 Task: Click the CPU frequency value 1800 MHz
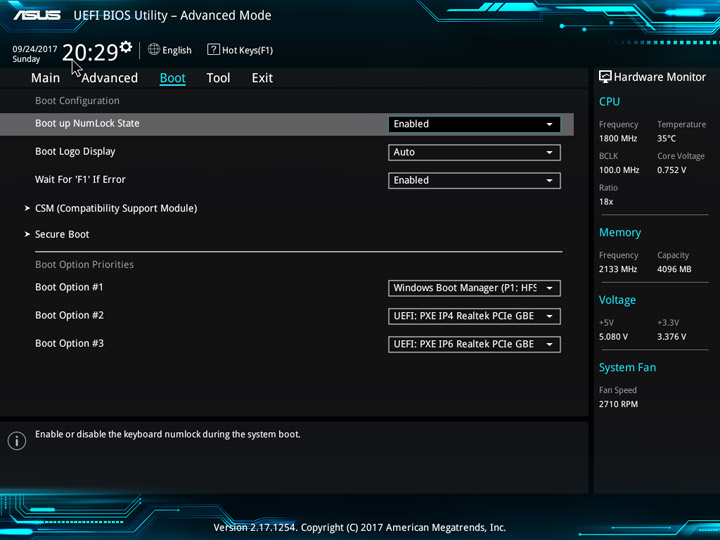coord(618,138)
